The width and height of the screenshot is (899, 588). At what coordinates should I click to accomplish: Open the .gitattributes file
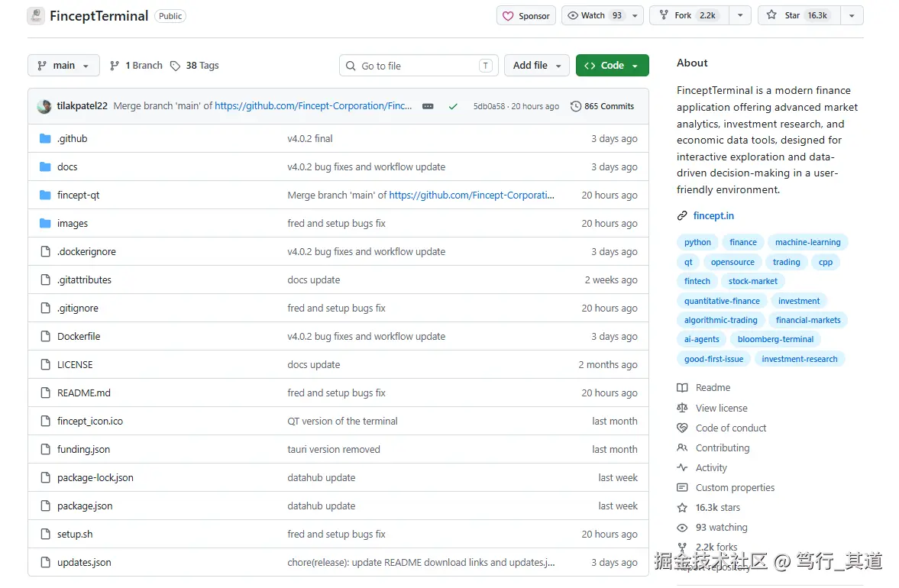[84, 279]
